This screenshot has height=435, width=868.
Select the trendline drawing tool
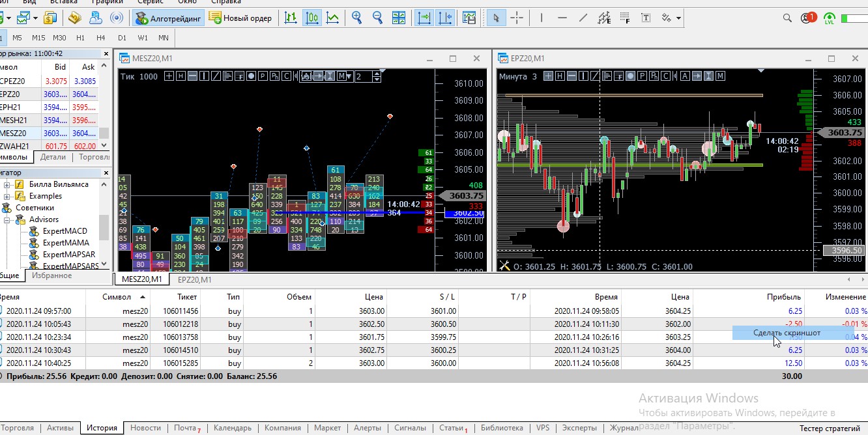pos(583,18)
